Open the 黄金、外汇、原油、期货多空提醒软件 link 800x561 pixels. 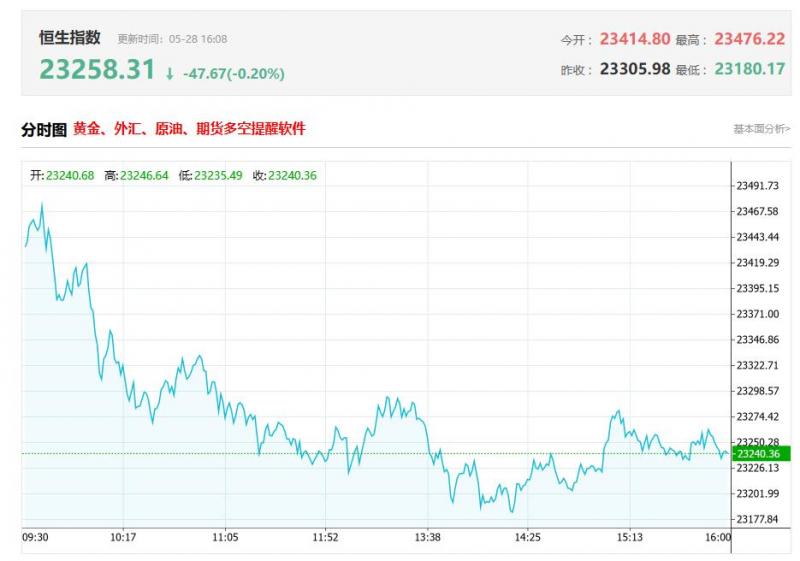coord(189,129)
